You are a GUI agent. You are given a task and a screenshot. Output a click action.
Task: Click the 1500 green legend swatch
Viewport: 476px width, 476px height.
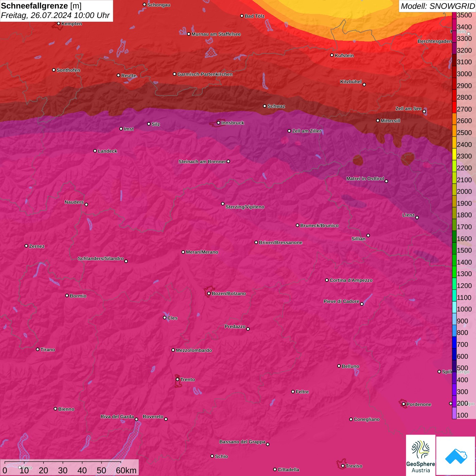(x=454, y=248)
